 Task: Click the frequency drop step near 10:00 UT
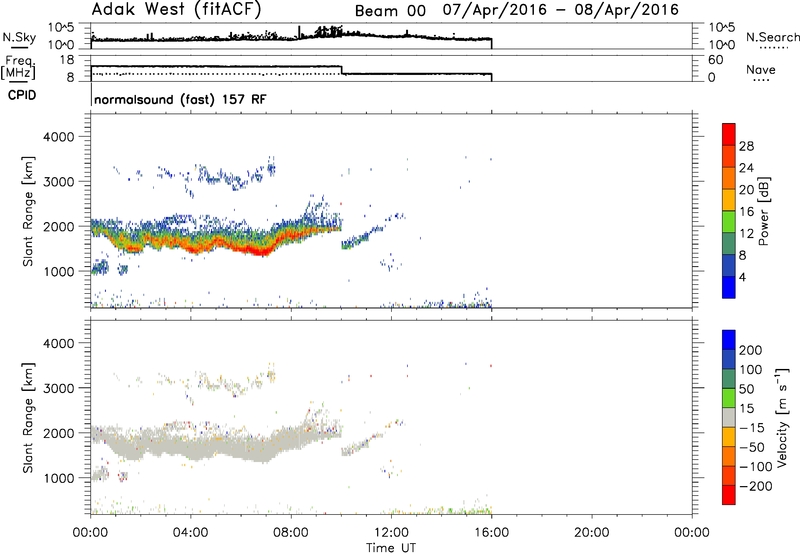coord(341,70)
